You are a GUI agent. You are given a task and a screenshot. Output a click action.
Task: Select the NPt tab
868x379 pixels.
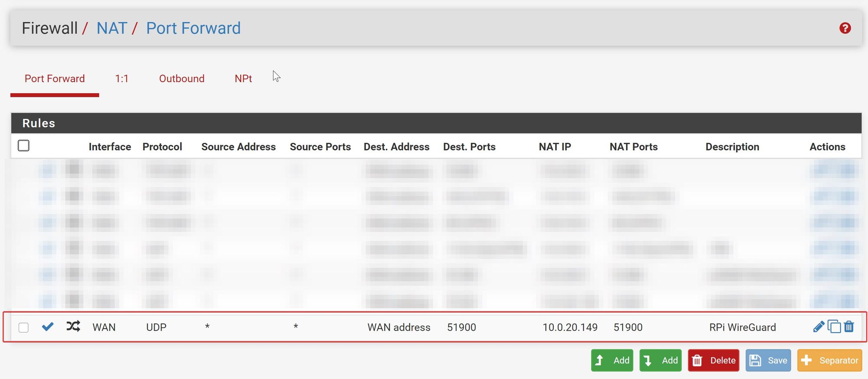pyautogui.click(x=243, y=79)
